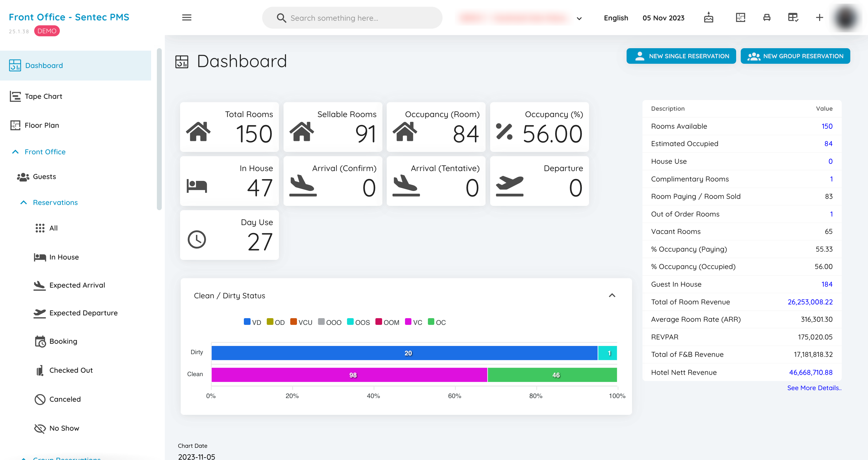Click the Expected Departure plane icon
Image resolution: width=868 pixels, height=460 pixels.
click(x=39, y=313)
